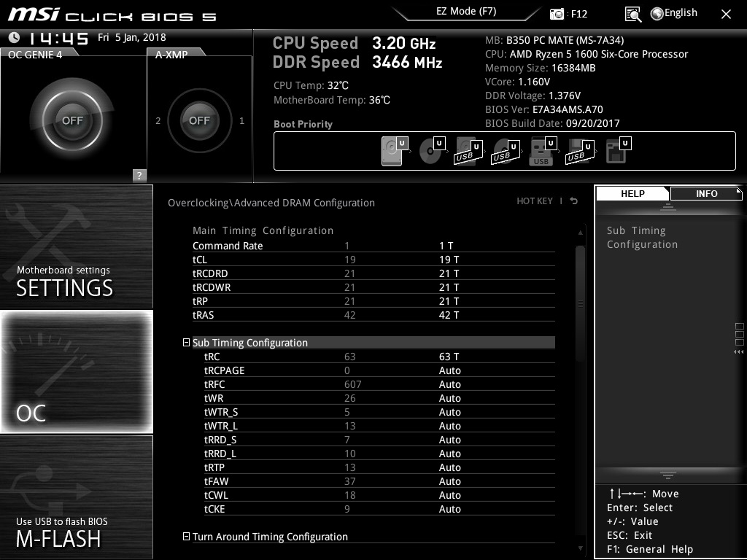The image size is (747, 560).
Task: Close the BIOS with the X button
Action: tap(726, 15)
